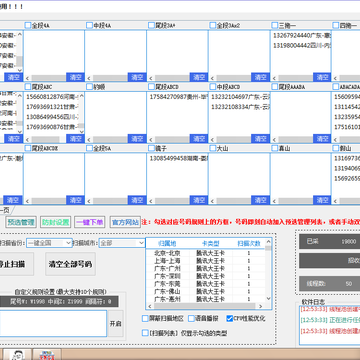This screenshot has width=360, height=360.
Task: Check the 尾段ABC rule box
Action: (x=28, y=87)
